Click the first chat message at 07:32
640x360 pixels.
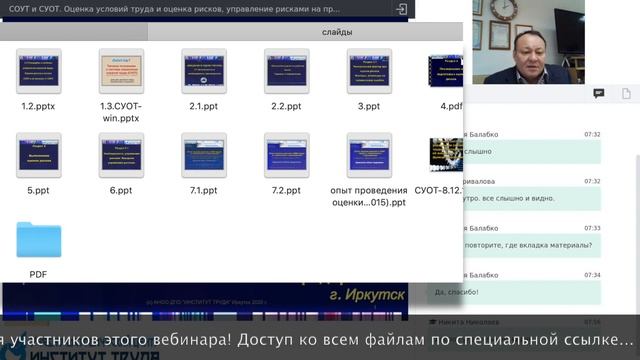[x=532, y=151]
